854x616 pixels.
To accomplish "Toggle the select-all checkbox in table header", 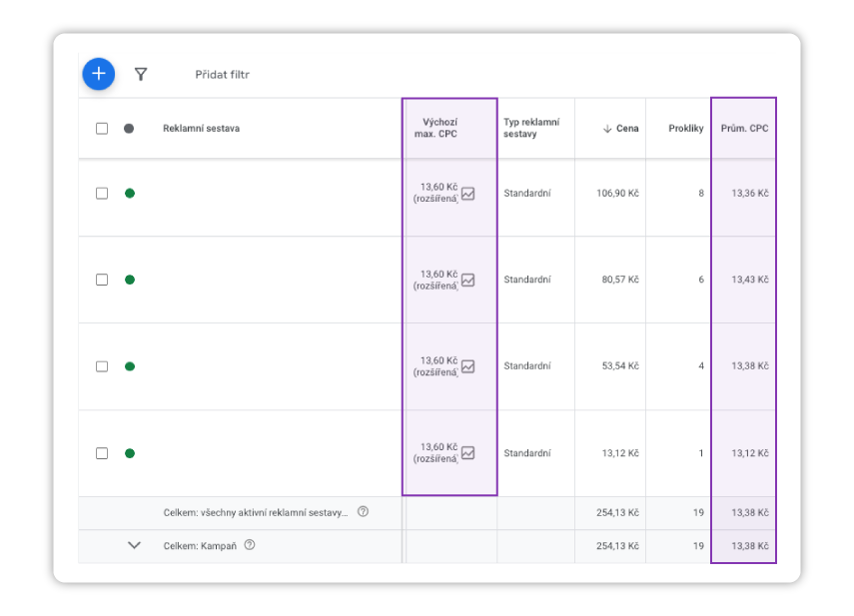I will [102, 129].
